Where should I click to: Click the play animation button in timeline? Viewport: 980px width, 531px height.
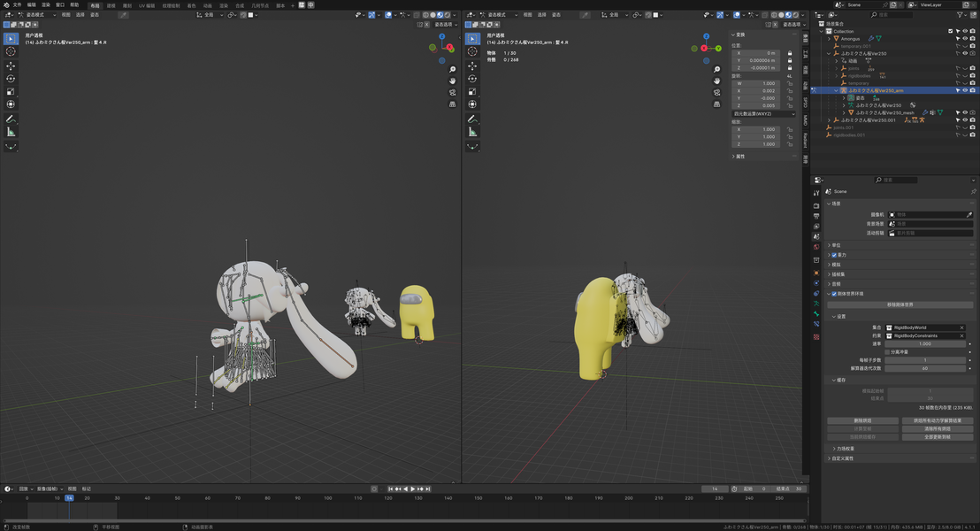(412, 489)
